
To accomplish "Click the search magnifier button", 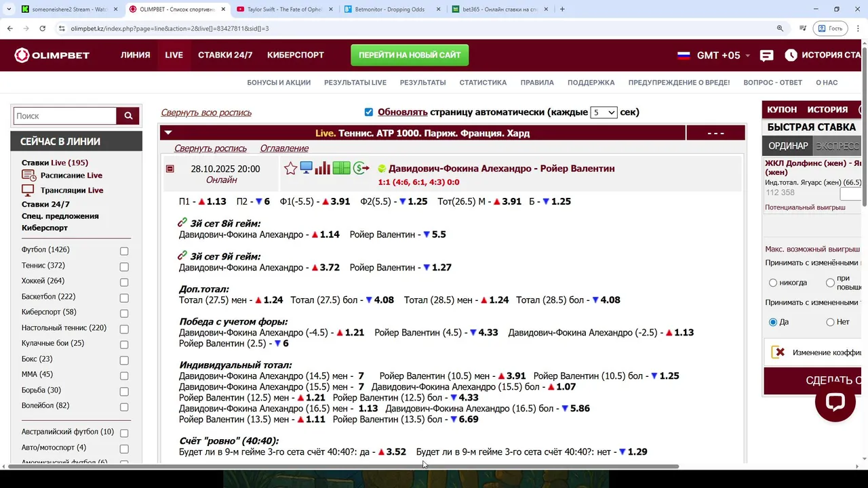I will [x=127, y=116].
